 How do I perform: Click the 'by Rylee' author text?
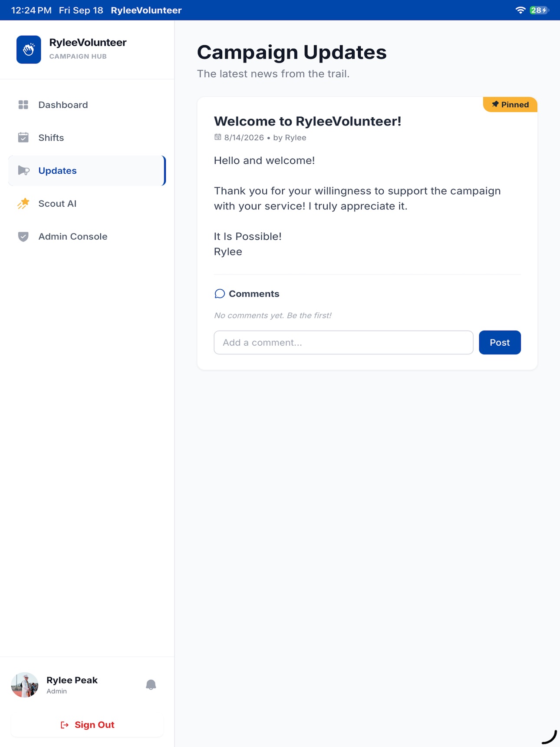290,138
